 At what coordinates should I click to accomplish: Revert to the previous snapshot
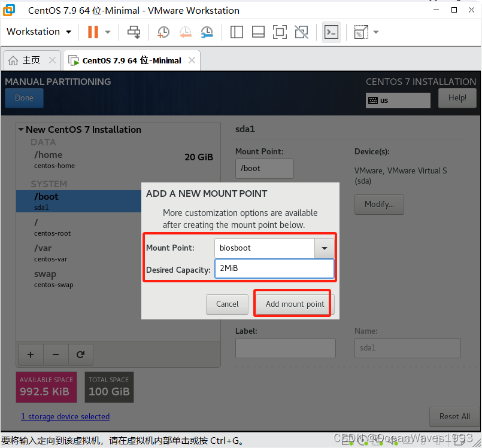click(x=186, y=32)
